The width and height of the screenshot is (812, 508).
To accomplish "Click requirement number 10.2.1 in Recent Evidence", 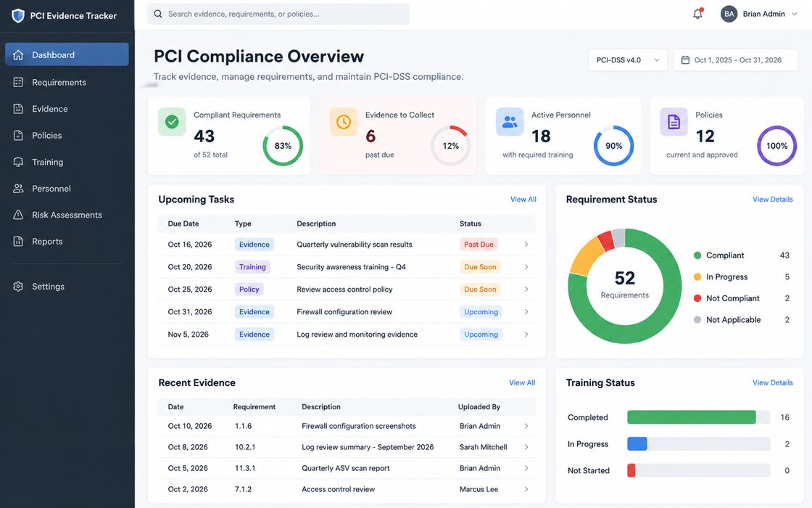I will (245, 447).
